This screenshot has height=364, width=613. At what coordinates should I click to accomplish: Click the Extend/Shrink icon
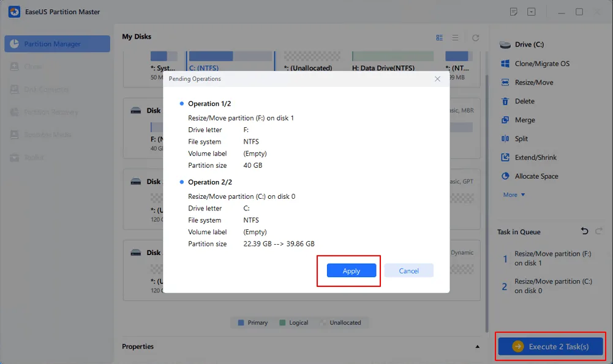point(505,157)
